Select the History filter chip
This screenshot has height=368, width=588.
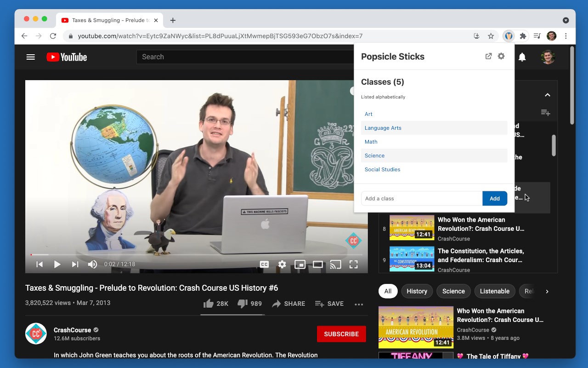(417, 291)
